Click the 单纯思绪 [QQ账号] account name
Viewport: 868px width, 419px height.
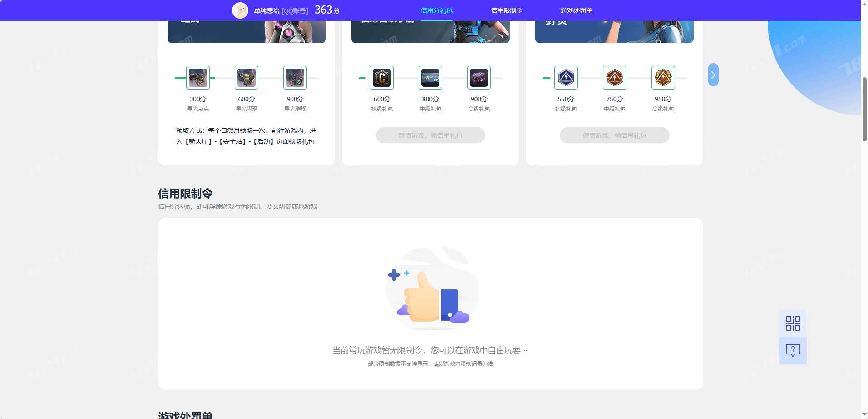(x=281, y=11)
